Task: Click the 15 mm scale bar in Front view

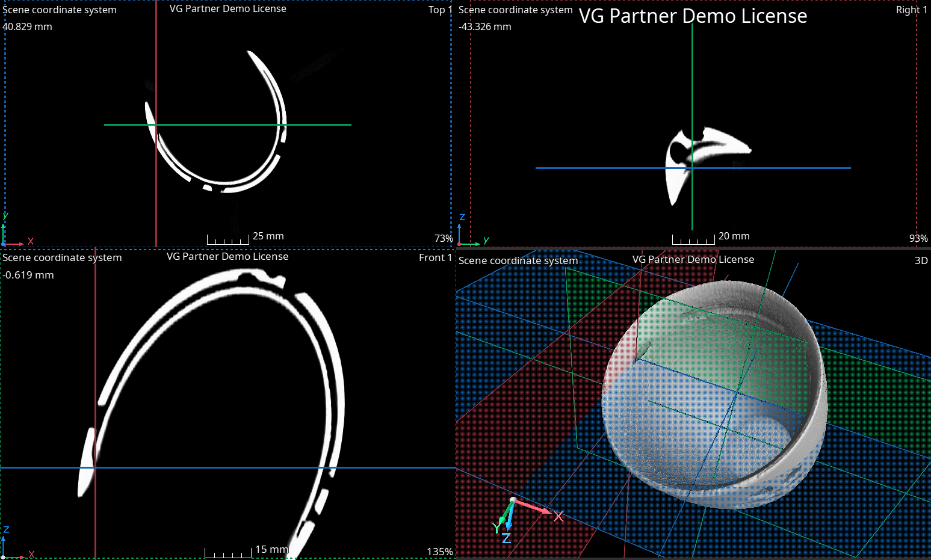Action: [x=227, y=553]
